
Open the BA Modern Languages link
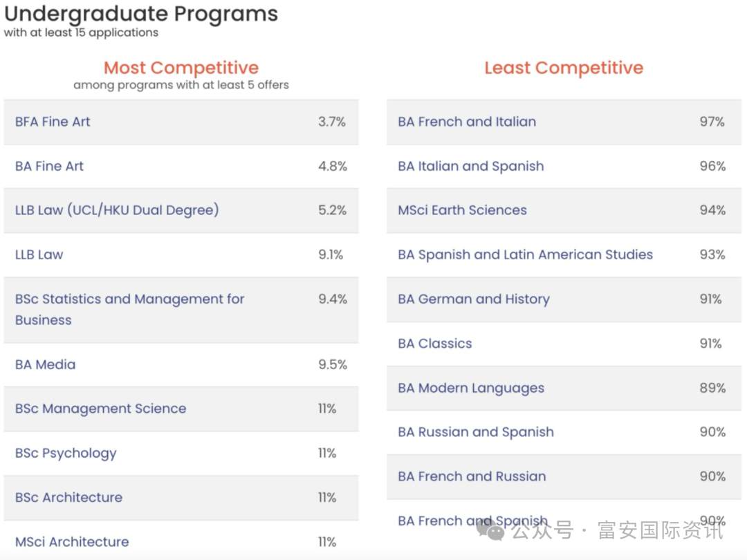click(x=471, y=388)
